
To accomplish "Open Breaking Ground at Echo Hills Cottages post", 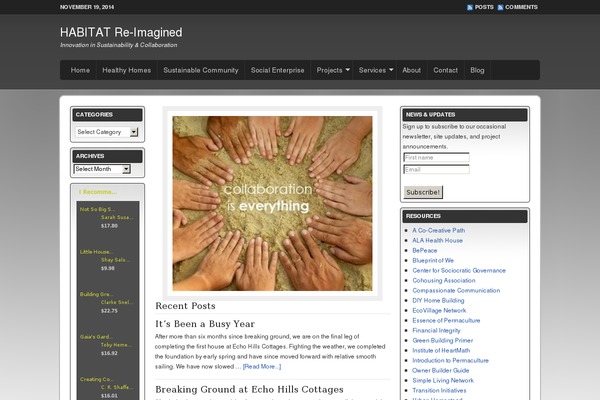I will coord(249,389).
